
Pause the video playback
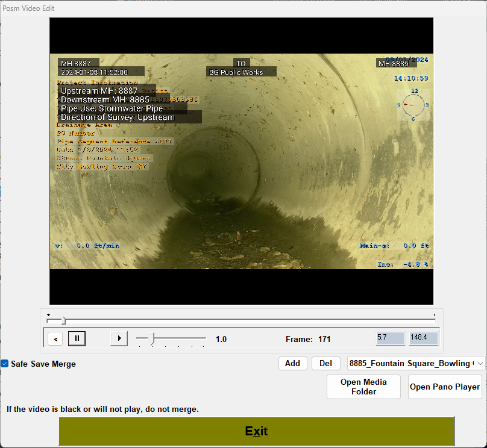click(77, 338)
